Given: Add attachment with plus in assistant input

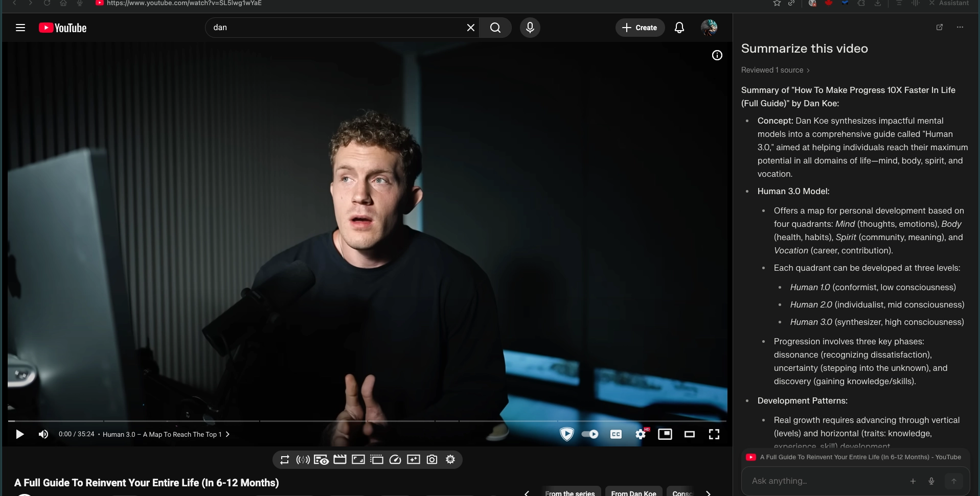Looking at the screenshot, I should [x=913, y=481].
